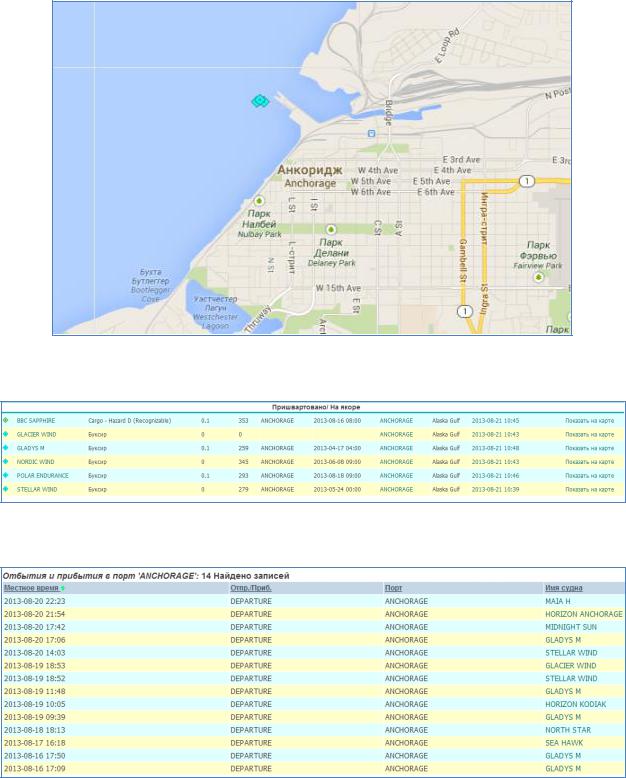Click Показать на карте for POLAR ENDURANCE
Screen dimensions: 626x778
pyautogui.click(x=589, y=476)
